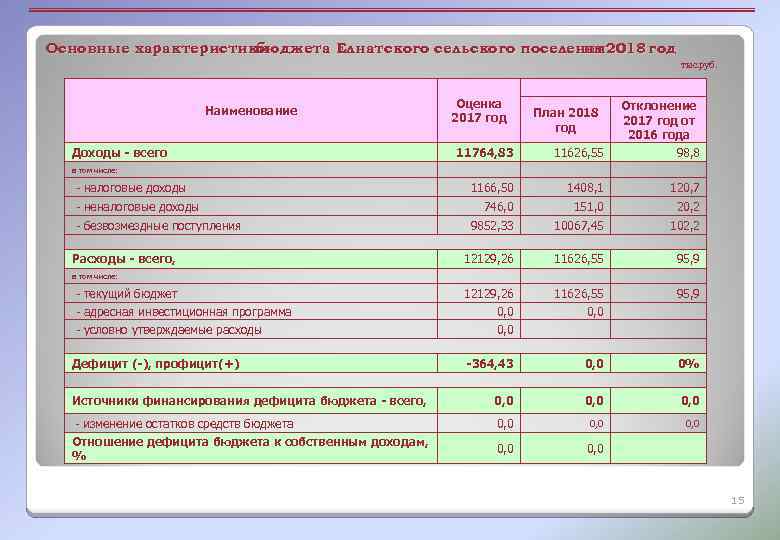Click the 'тыс.руб' units label

click(x=697, y=65)
